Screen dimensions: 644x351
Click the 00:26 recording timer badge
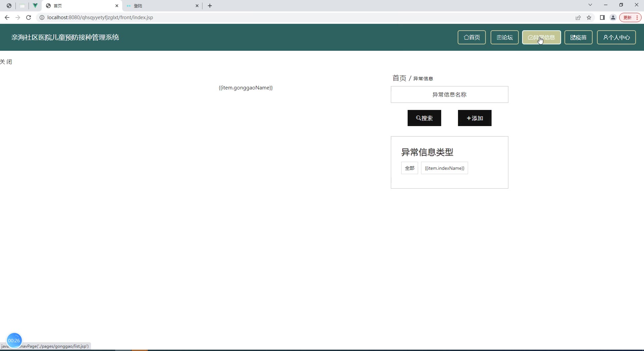(14, 340)
